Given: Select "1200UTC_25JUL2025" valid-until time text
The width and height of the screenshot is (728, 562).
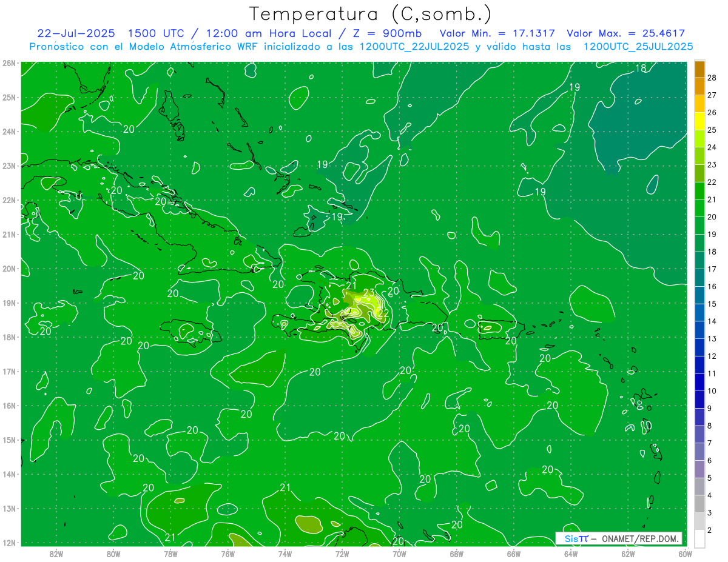Looking at the screenshot, I should 638,47.
